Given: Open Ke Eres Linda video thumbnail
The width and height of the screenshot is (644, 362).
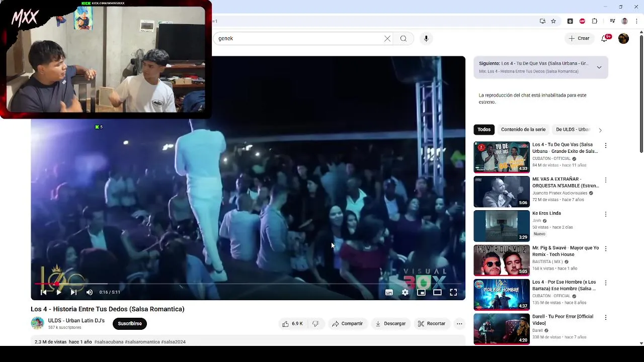Looking at the screenshot, I should coord(502,226).
